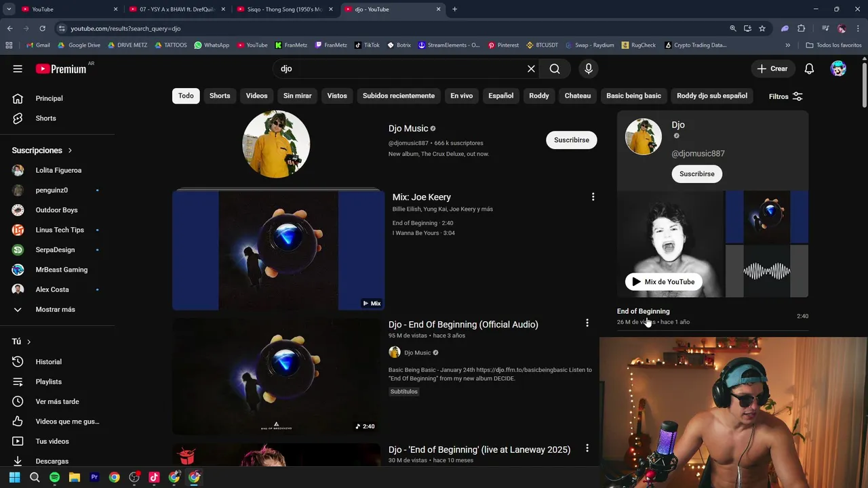Go to YouTube Premium home logo
Image resolution: width=868 pixels, height=488 pixels.
pos(61,68)
